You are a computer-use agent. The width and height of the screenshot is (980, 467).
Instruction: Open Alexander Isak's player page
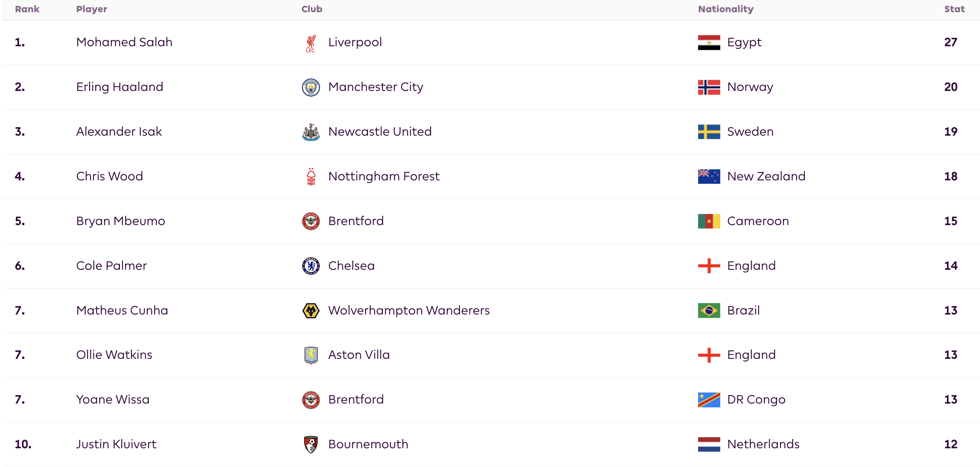pos(119,131)
